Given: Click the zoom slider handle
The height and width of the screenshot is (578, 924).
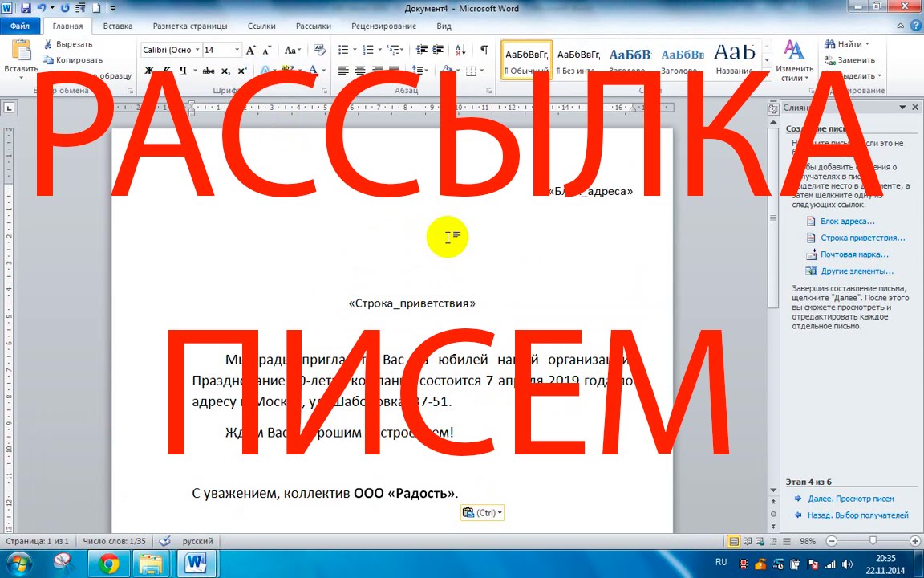Looking at the screenshot, I should point(873,541).
